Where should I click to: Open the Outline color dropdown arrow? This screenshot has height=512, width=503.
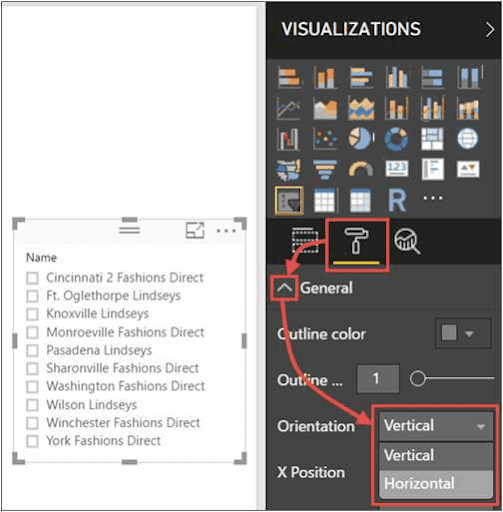click(469, 333)
